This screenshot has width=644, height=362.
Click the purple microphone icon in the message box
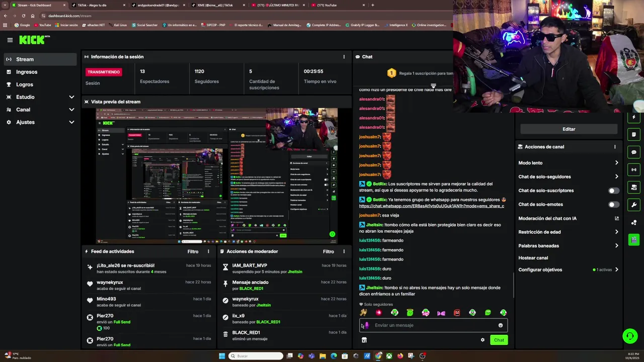(367, 325)
